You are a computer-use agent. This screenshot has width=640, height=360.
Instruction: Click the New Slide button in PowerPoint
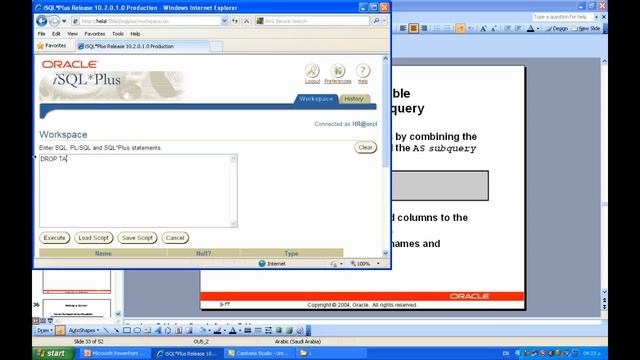click(x=586, y=29)
